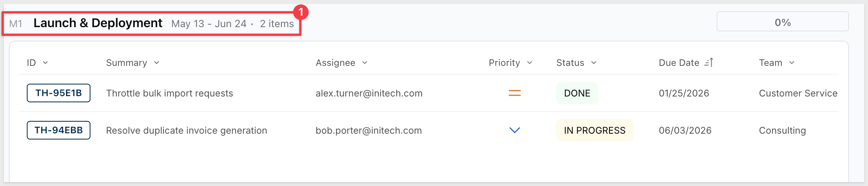Open the ID column dropdown arrow

[x=45, y=62]
